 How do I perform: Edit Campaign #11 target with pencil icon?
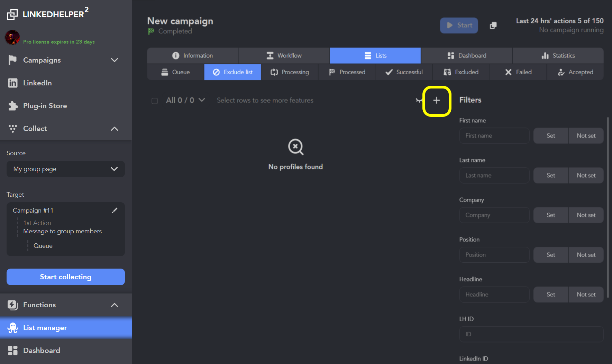[x=115, y=211]
